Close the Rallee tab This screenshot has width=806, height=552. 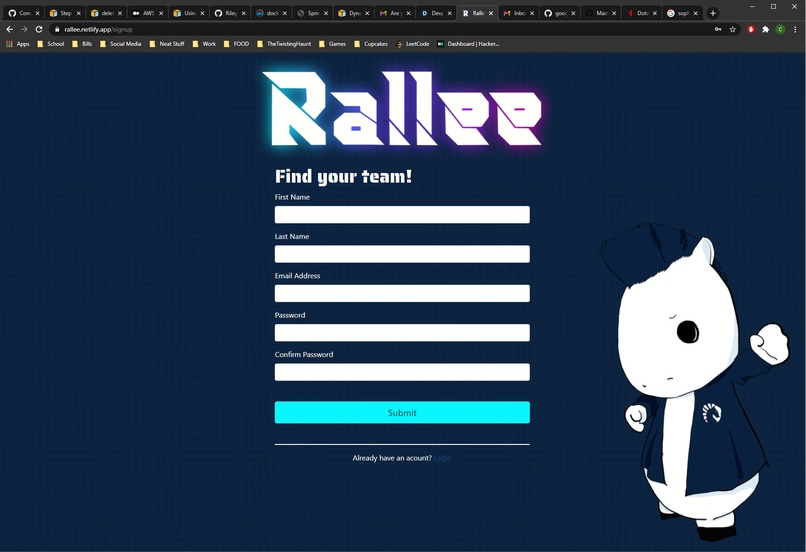pyautogui.click(x=491, y=13)
